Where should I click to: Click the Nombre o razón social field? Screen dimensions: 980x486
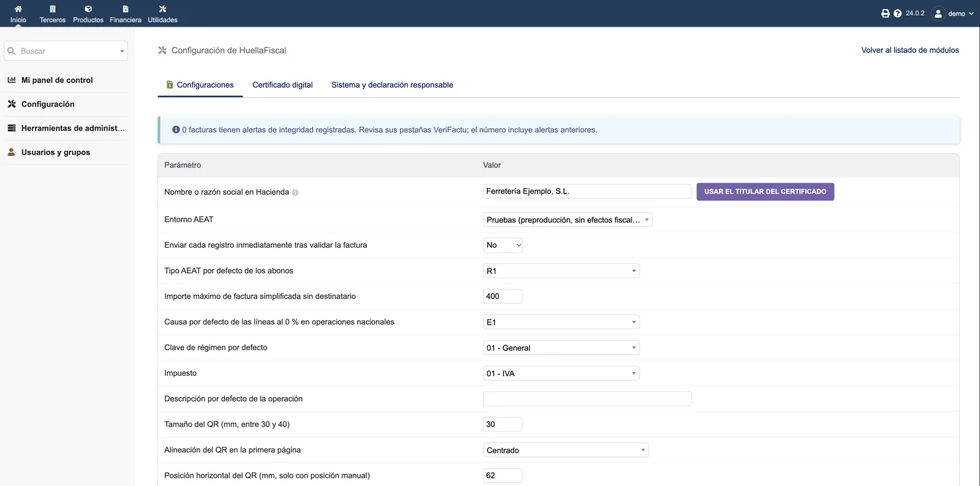[x=587, y=191]
